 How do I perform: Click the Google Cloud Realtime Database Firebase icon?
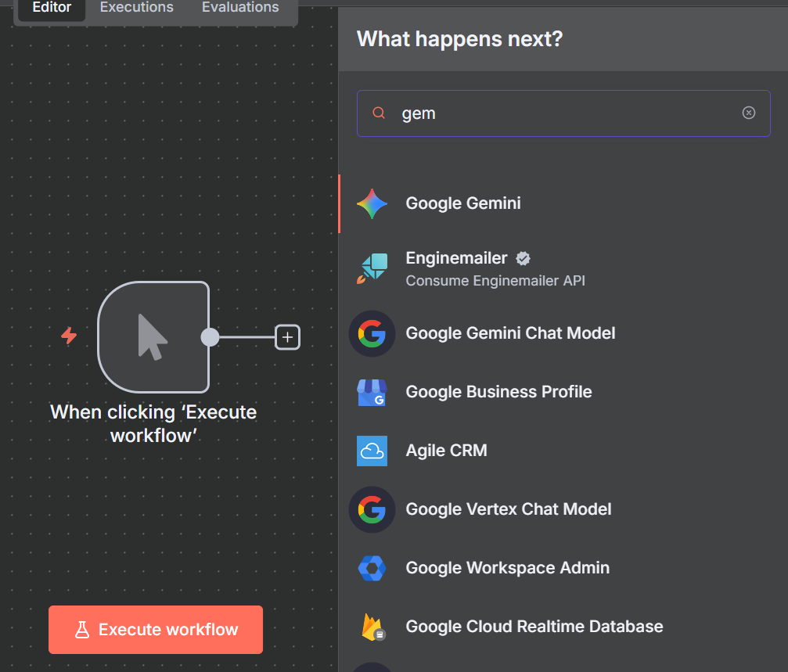point(373,627)
